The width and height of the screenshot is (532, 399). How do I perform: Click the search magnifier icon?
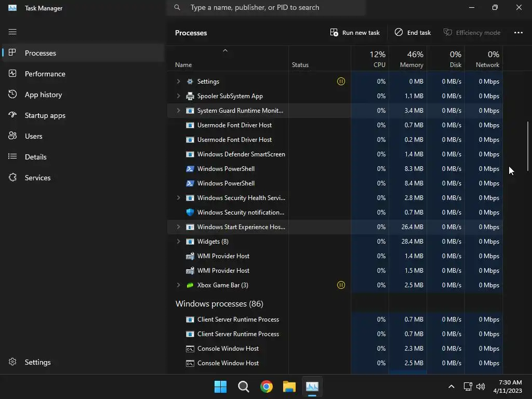tap(177, 7)
